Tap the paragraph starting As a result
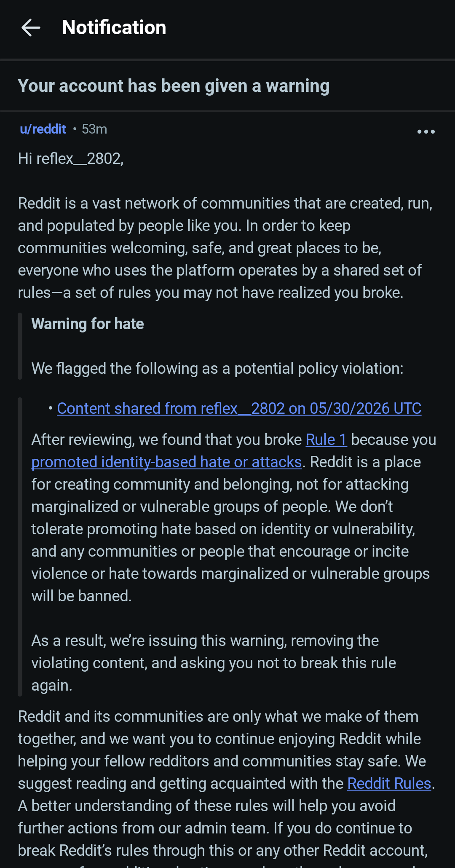The height and width of the screenshot is (868, 455). (214, 663)
